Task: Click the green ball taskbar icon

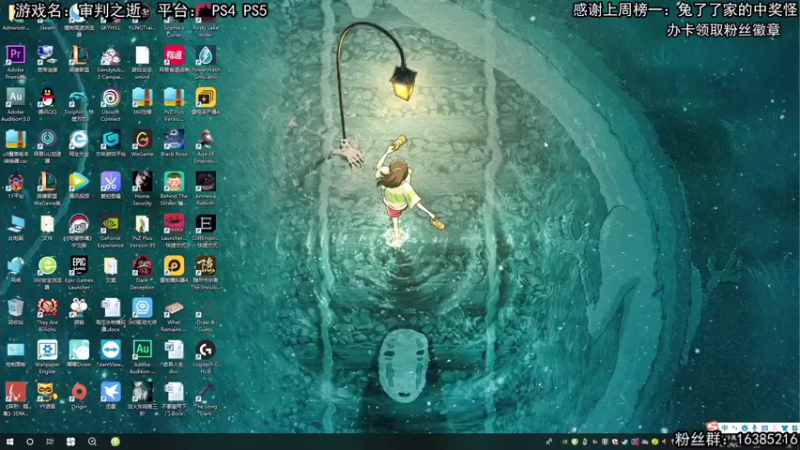Action: click(115, 442)
